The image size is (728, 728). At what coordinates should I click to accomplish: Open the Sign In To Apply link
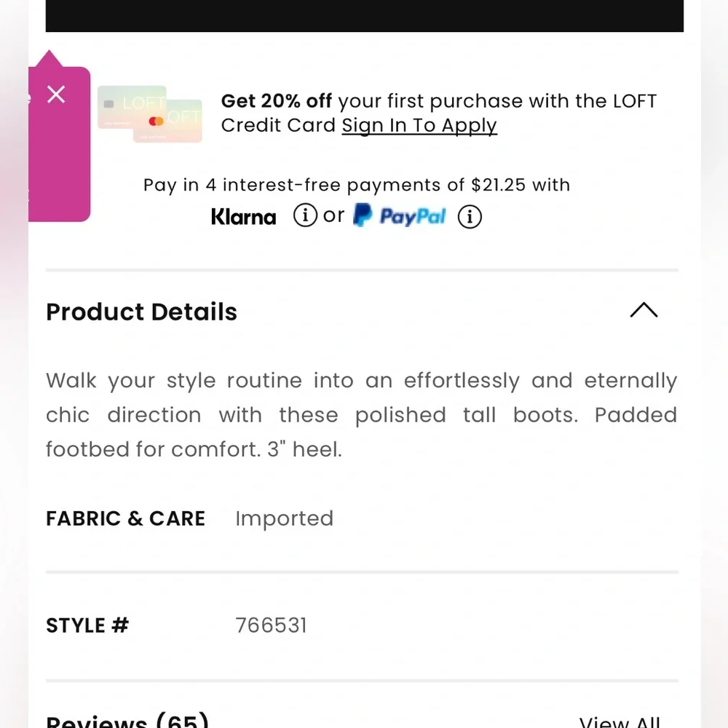419,125
